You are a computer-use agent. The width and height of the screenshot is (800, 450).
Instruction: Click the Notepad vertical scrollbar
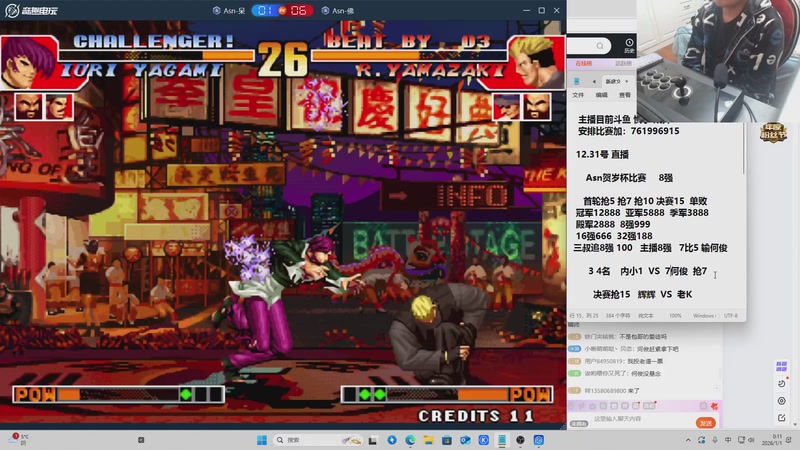pyautogui.click(x=744, y=149)
